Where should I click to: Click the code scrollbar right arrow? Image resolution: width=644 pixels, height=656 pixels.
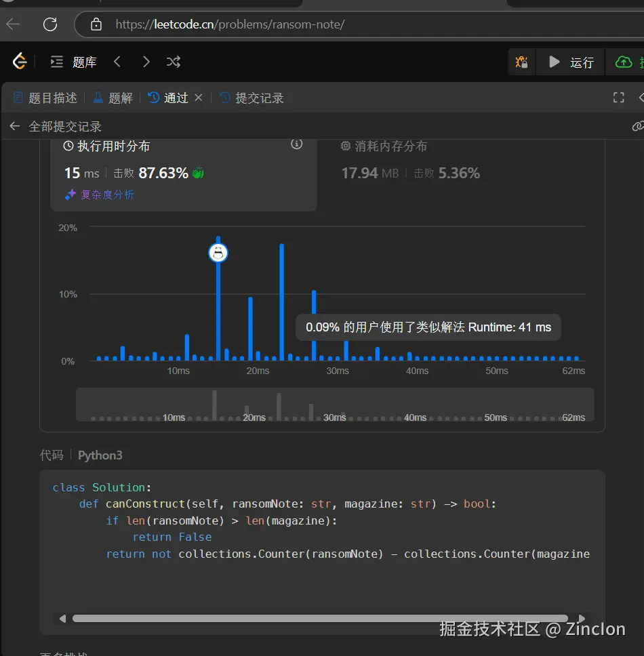point(582,618)
